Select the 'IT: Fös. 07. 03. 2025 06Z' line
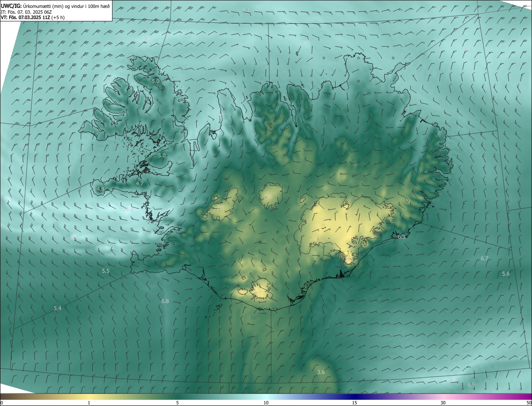This screenshot has height=406, width=532. pos(27,12)
